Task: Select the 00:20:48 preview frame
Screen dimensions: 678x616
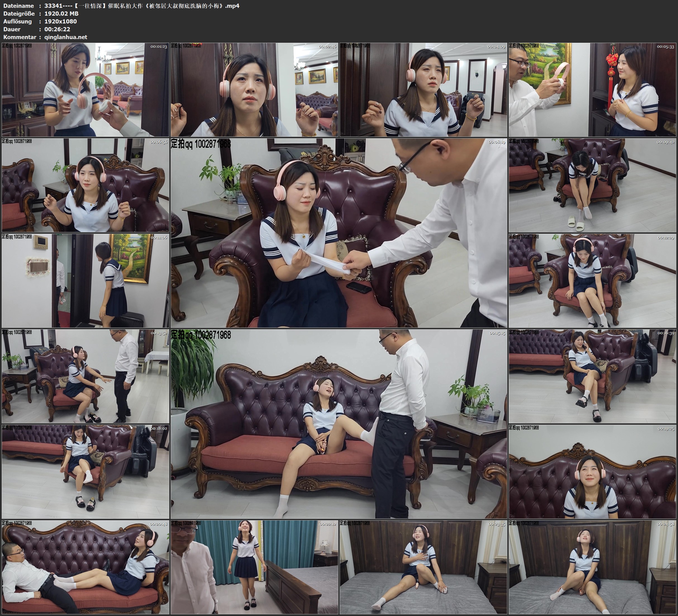Action: click(85, 567)
